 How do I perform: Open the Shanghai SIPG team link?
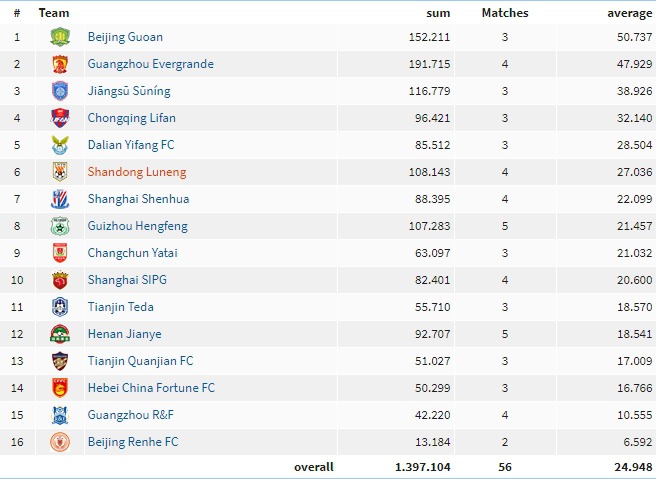[x=127, y=280]
